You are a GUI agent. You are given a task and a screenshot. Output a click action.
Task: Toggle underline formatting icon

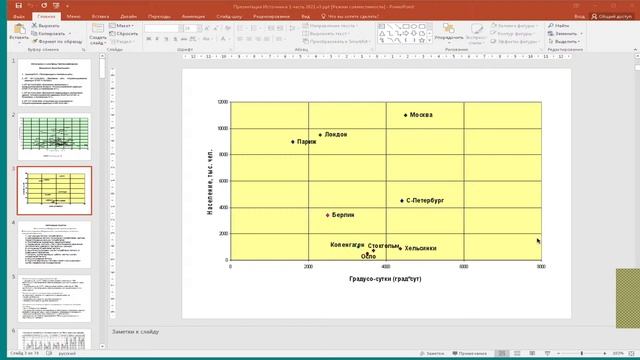[166, 39]
